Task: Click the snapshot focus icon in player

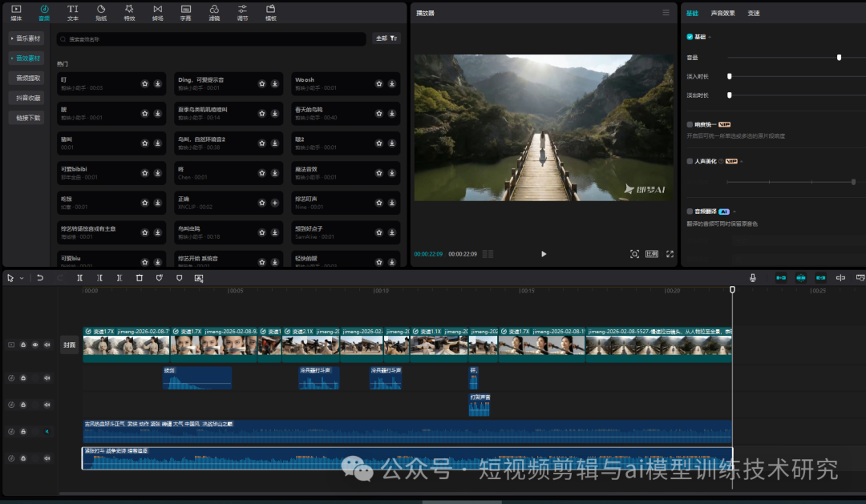Action: [x=634, y=254]
